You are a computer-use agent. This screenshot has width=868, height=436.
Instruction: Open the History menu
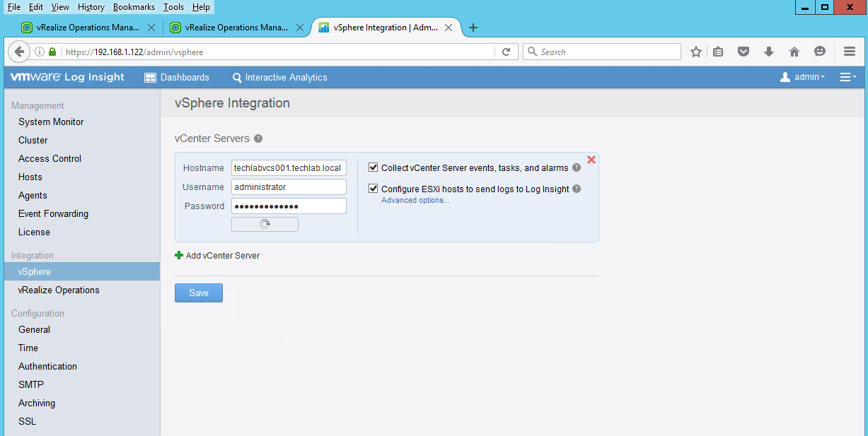(x=91, y=7)
